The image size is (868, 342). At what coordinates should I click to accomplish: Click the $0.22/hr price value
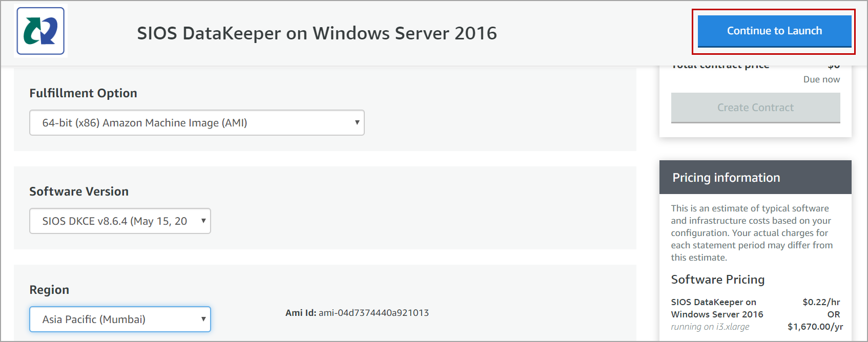point(821,302)
